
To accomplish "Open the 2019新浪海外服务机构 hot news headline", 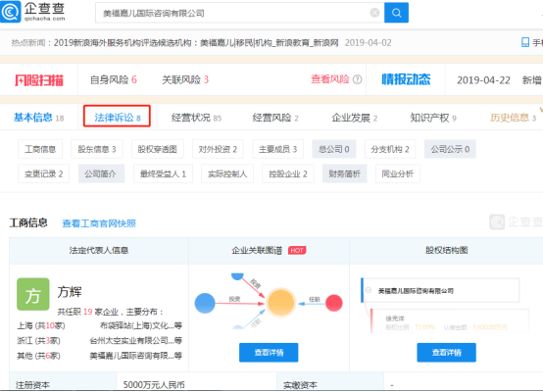I will (x=196, y=42).
